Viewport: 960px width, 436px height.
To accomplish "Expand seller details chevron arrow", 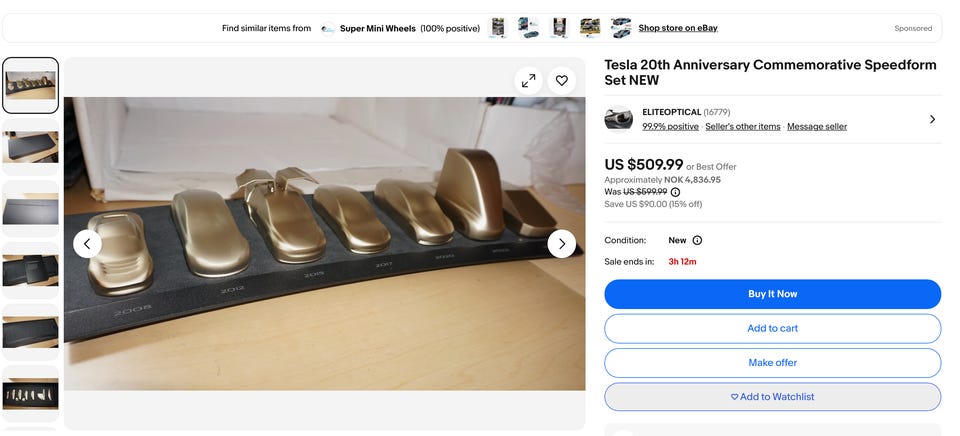I will pos(932,119).
